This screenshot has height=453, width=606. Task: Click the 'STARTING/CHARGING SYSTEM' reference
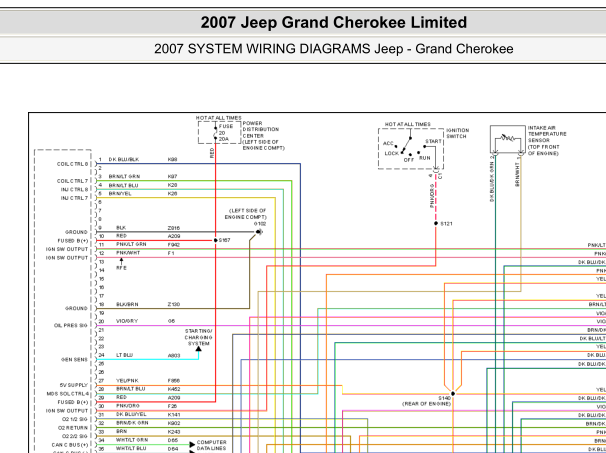pos(198,337)
